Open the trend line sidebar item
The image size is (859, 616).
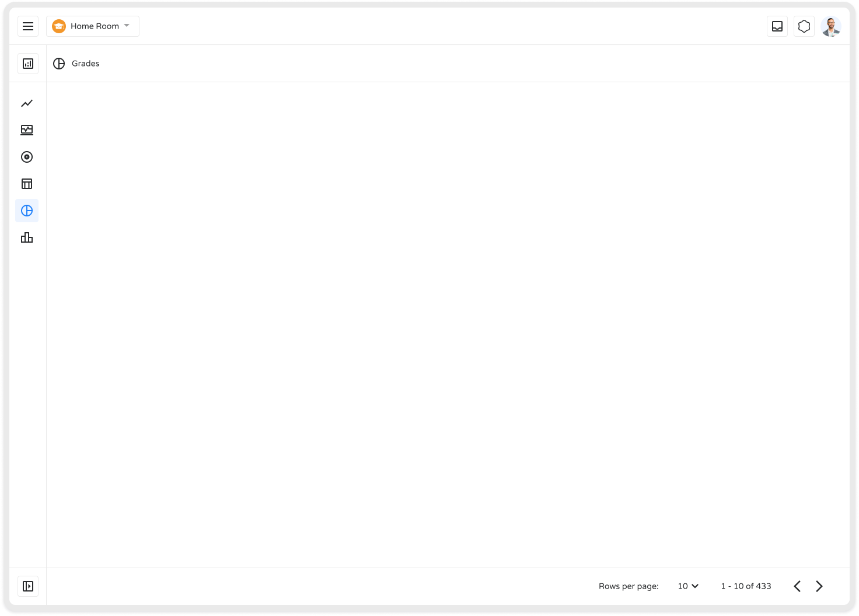(27, 103)
